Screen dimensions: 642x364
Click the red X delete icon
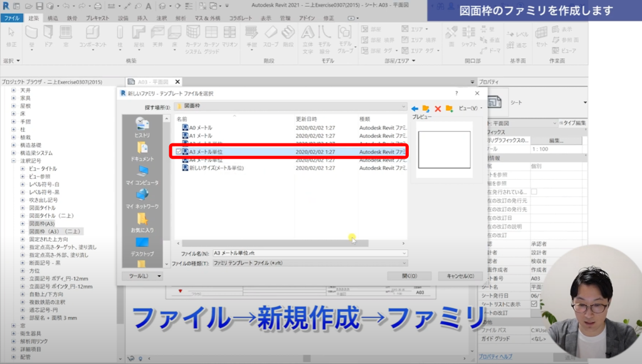[438, 108]
